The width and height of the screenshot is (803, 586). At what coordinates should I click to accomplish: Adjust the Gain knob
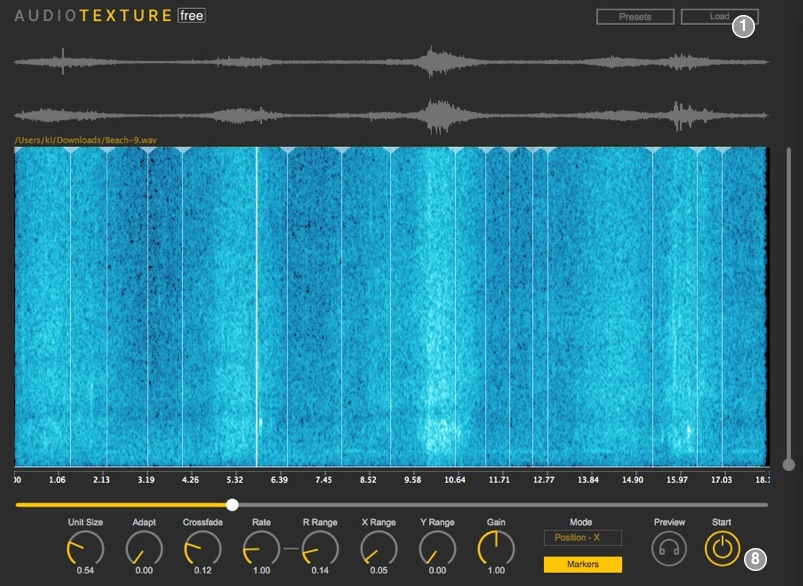point(497,549)
